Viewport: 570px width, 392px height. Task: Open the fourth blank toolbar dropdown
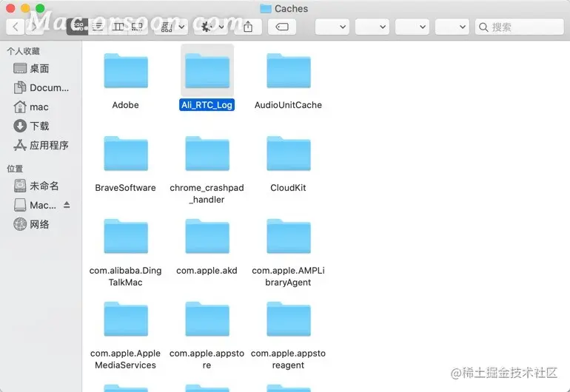pos(452,27)
